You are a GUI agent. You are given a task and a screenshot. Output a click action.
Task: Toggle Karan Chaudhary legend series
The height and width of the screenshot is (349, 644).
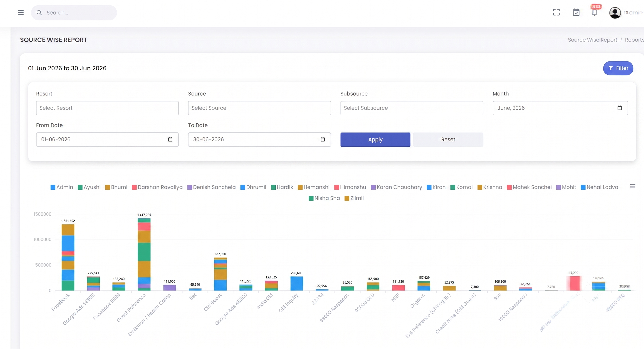pos(396,187)
